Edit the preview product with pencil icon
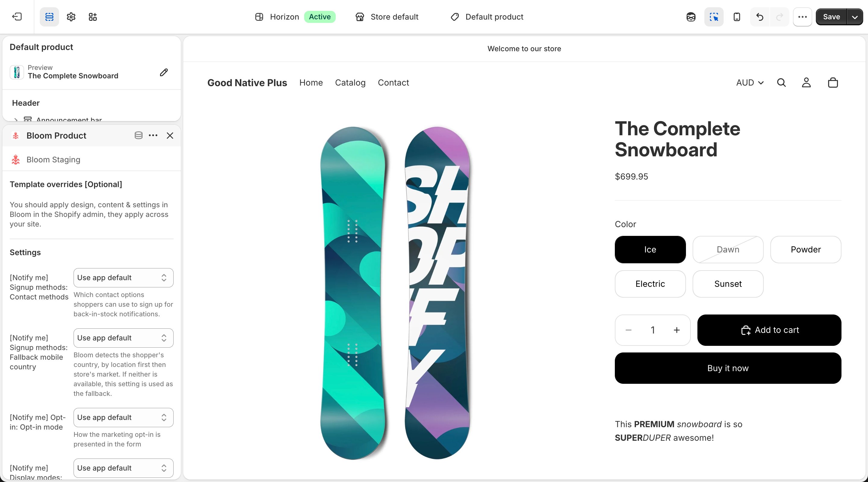Screen dimensions: 868x482 pos(164,72)
